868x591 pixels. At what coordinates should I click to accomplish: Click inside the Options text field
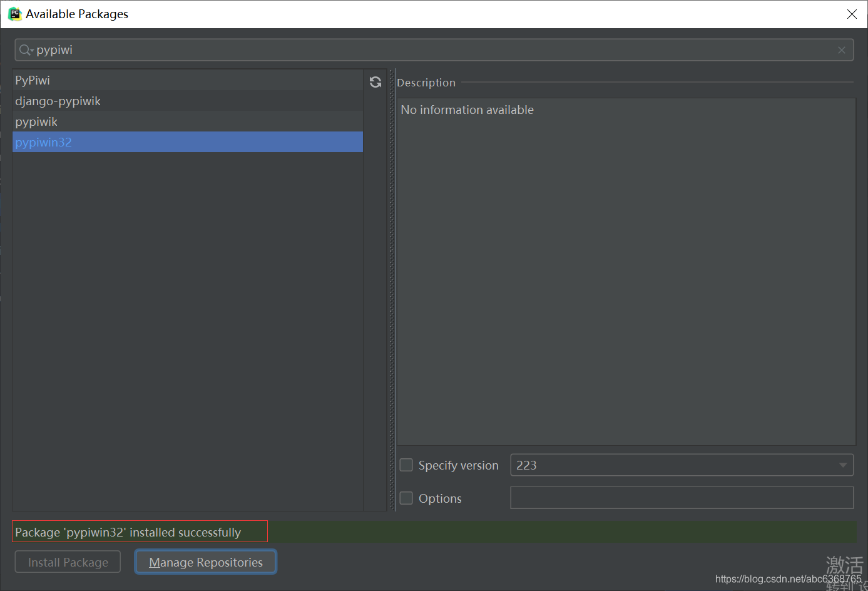[682, 498]
